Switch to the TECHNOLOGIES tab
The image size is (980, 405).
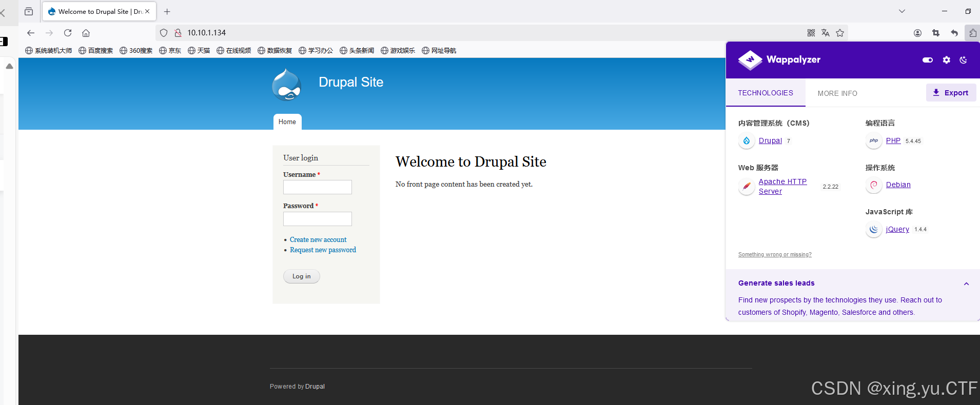coord(766,93)
